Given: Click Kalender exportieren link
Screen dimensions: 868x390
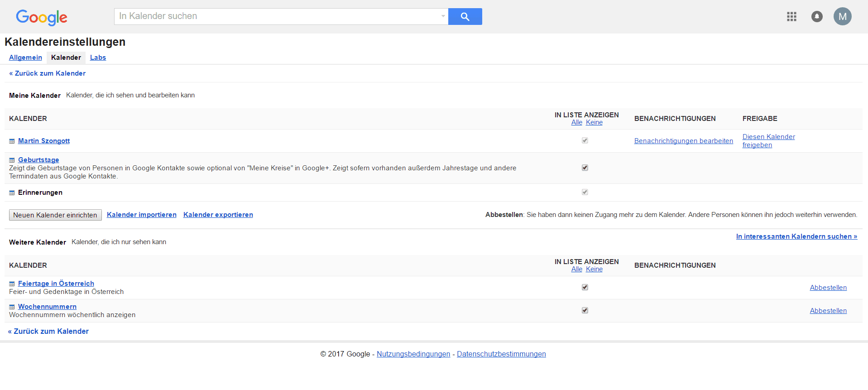Looking at the screenshot, I should (x=218, y=215).
